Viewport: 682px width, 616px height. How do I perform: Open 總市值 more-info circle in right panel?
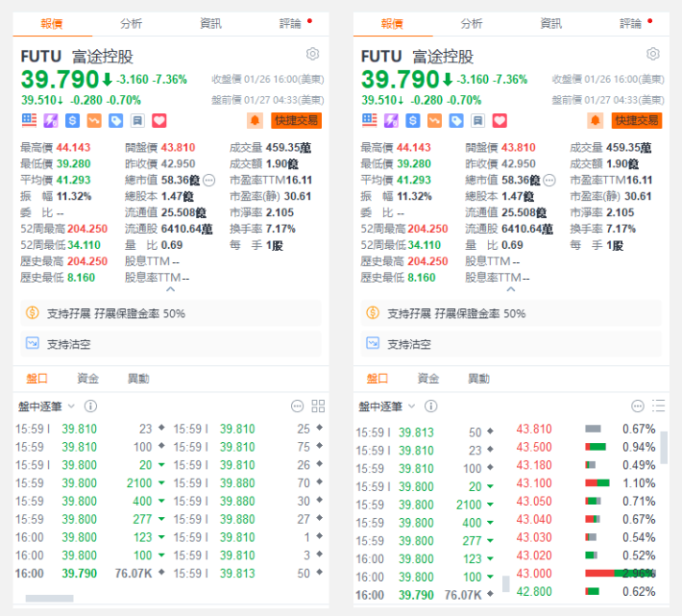pyautogui.click(x=549, y=180)
